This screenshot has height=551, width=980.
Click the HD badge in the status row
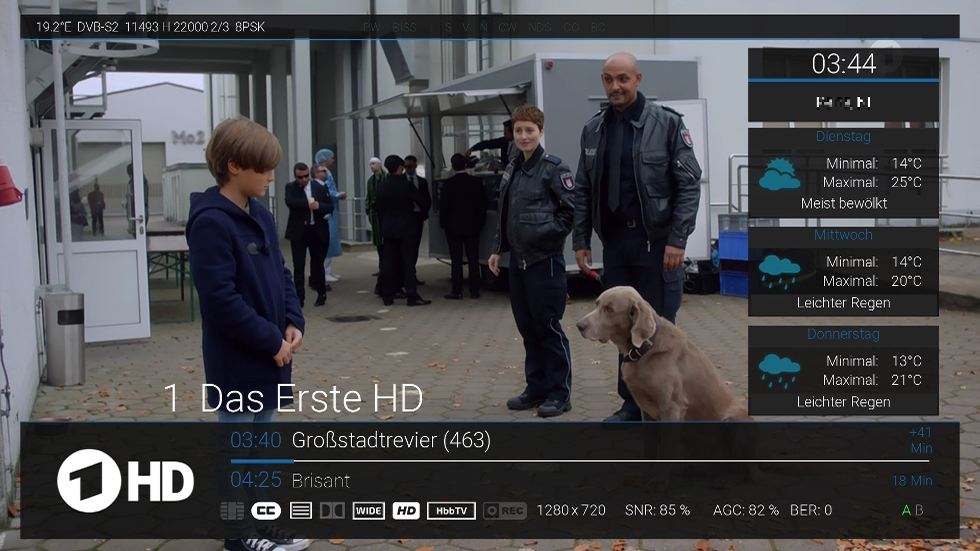click(406, 511)
